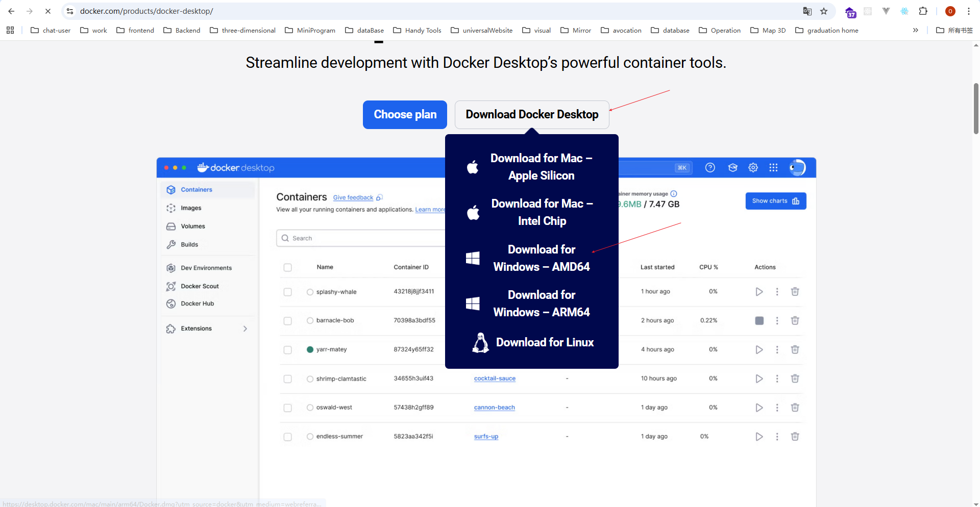Screen dimensions: 980x507
Task: Toggle the select-all containers checkbox
Action: tap(288, 267)
